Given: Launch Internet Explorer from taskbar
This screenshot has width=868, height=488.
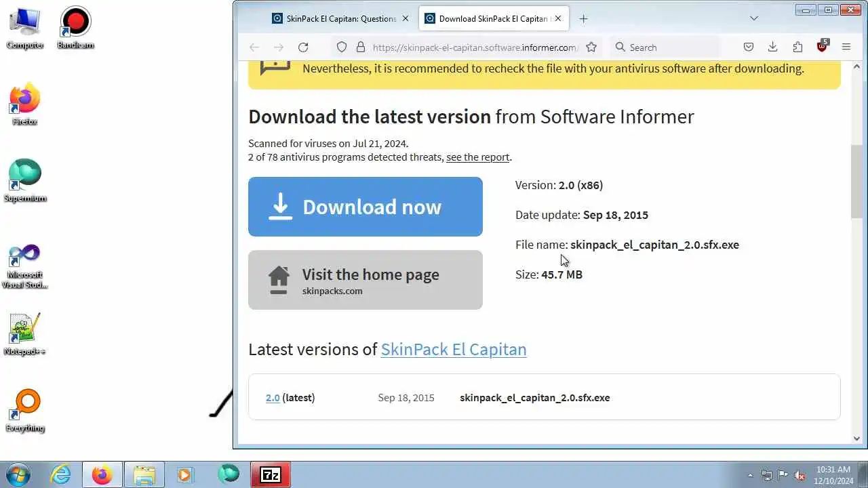Looking at the screenshot, I should [61, 474].
